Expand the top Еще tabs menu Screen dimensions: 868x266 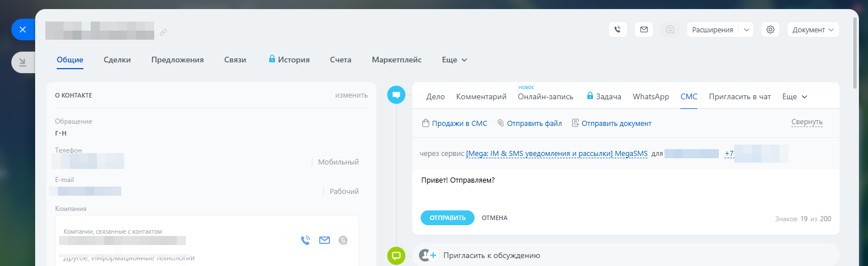coord(455,60)
